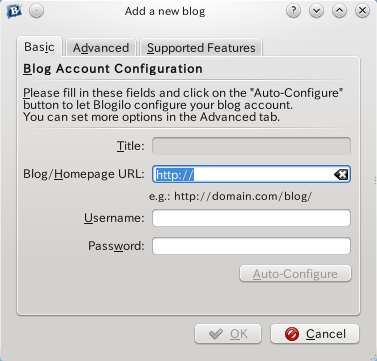Close the Add a new blog dialog
The width and height of the screenshot is (377, 361).
point(362,11)
